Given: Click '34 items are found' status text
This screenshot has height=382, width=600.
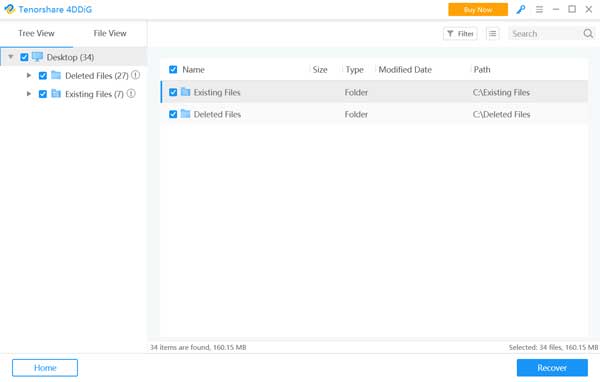Looking at the screenshot, I should pyautogui.click(x=198, y=347).
